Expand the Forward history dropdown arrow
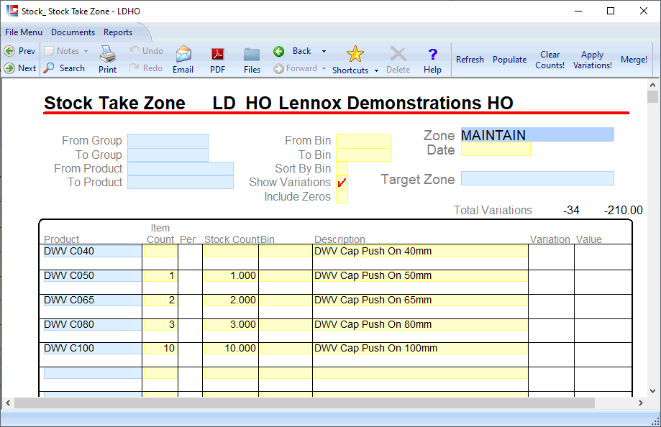Screen dimensions: 661x427 coord(324,68)
